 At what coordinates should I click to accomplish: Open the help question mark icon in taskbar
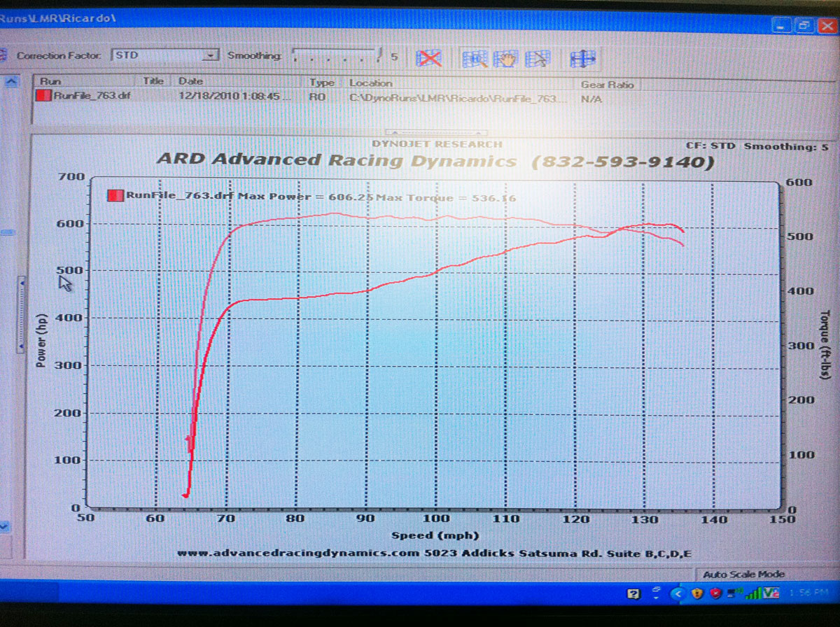click(633, 594)
